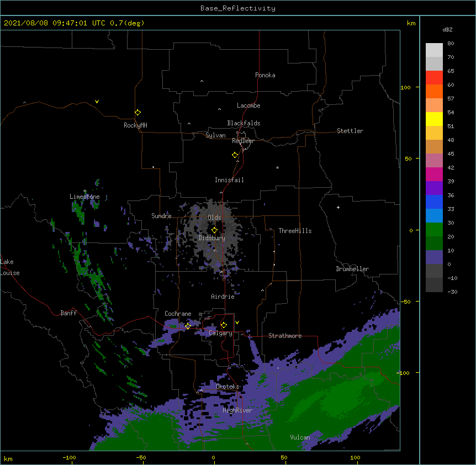Click the green swatch between 30 and 20
The height and width of the screenshot is (465, 476).
coord(434,230)
